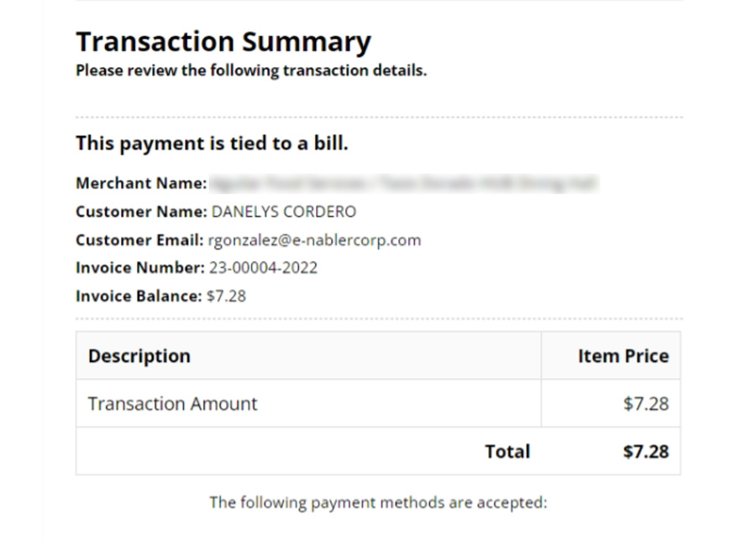The image size is (756, 541).
Task: Click the Customer Email label
Action: tap(139, 240)
